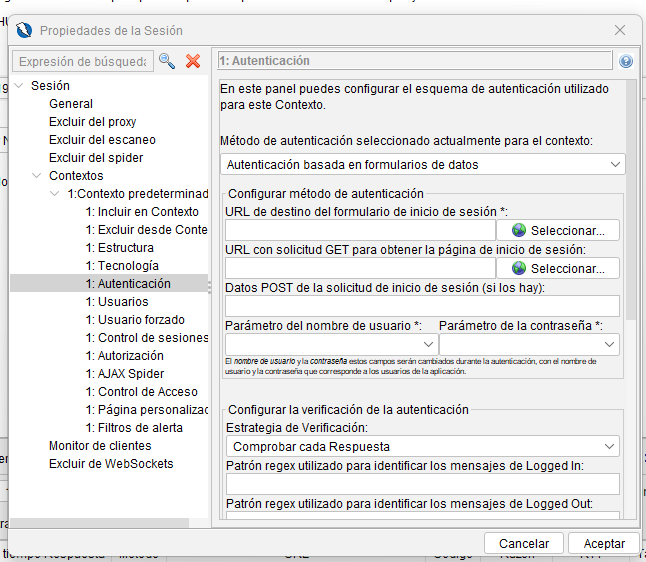Open the authentication method dropdown
The height and width of the screenshot is (562, 646).
[422, 164]
